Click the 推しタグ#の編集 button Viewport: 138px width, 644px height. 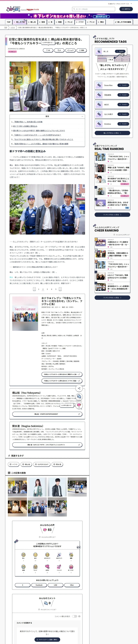point(123,22)
